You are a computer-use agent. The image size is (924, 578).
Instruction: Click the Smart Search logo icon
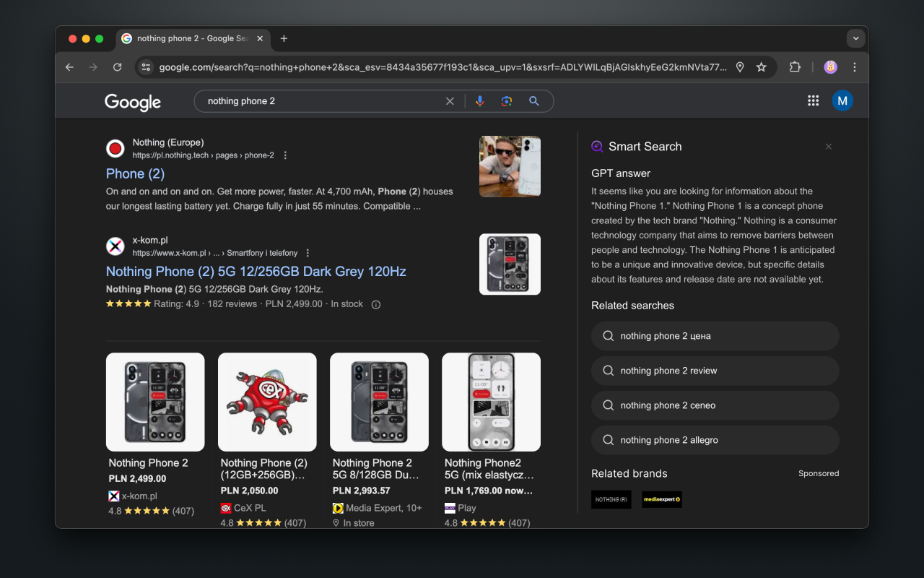click(x=597, y=146)
